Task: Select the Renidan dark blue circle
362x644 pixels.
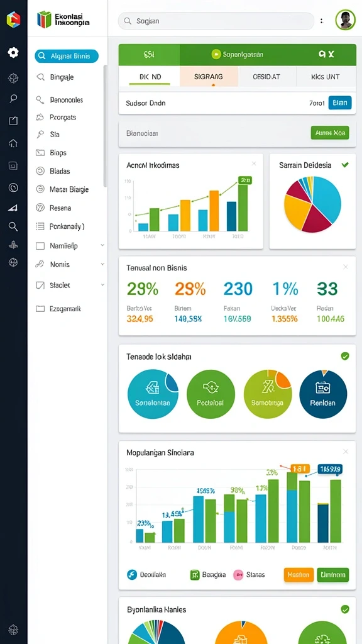Action: pos(323,394)
